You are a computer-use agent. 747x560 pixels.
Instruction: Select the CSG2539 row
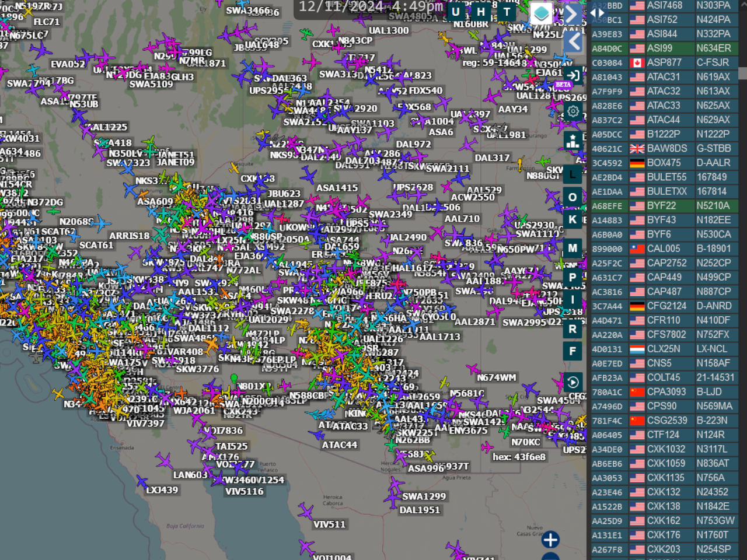pos(664,421)
